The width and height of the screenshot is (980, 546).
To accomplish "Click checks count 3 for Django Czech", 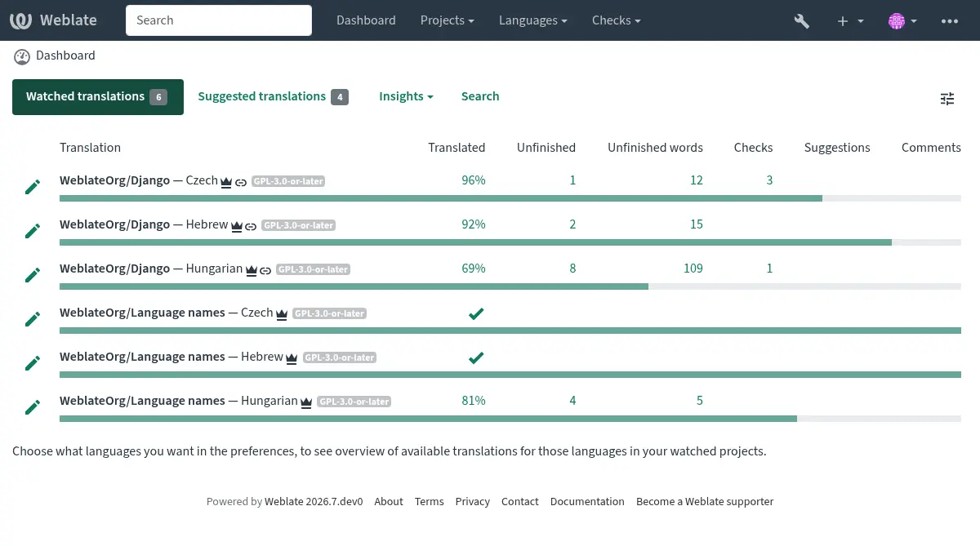I will 769,180.
